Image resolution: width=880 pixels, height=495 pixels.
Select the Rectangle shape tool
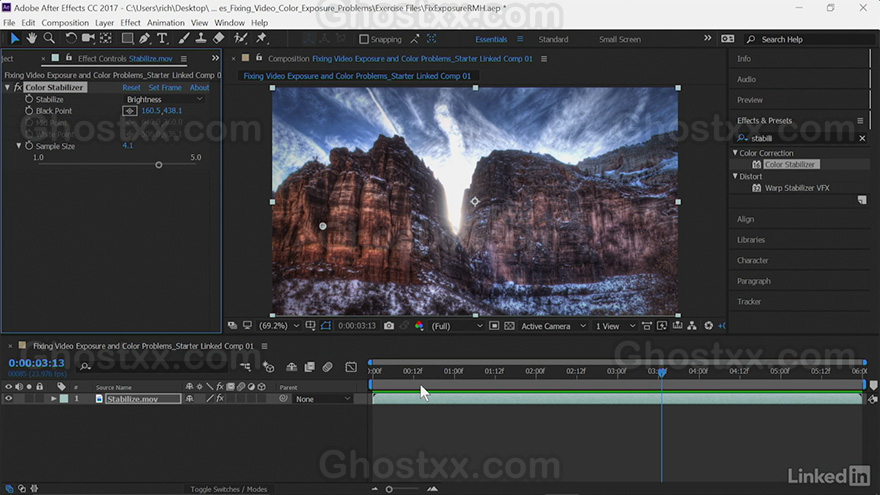[127, 38]
